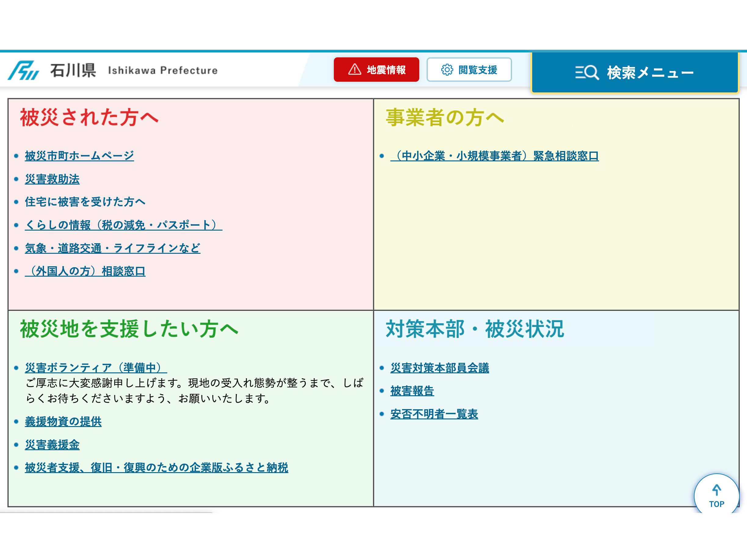Open the 災害救助法 link
The height and width of the screenshot is (560, 747).
point(52,179)
